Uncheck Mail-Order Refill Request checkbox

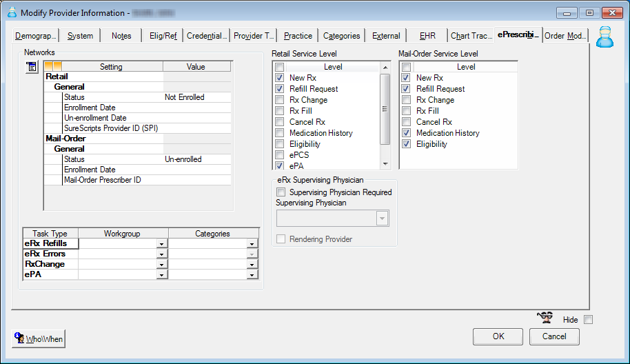point(407,89)
